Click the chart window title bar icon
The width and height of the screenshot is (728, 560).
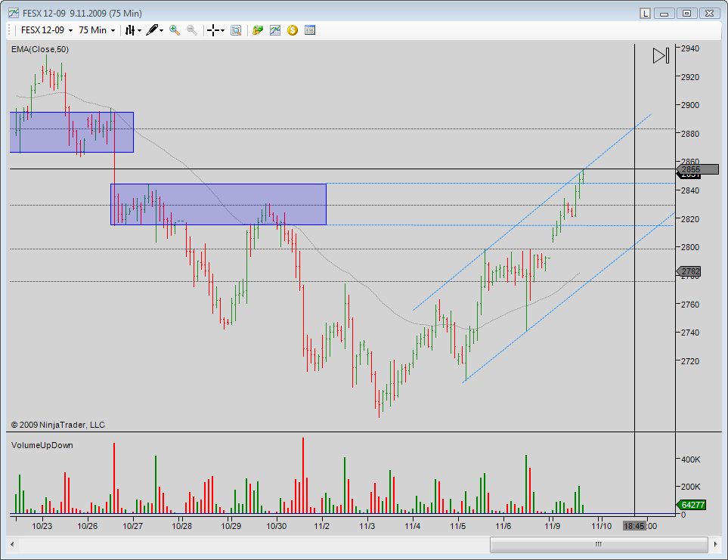13,13
